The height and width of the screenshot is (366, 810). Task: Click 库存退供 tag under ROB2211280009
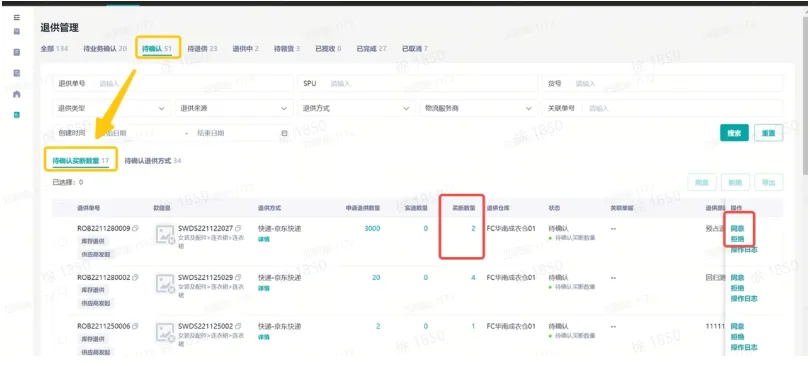click(94, 241)
